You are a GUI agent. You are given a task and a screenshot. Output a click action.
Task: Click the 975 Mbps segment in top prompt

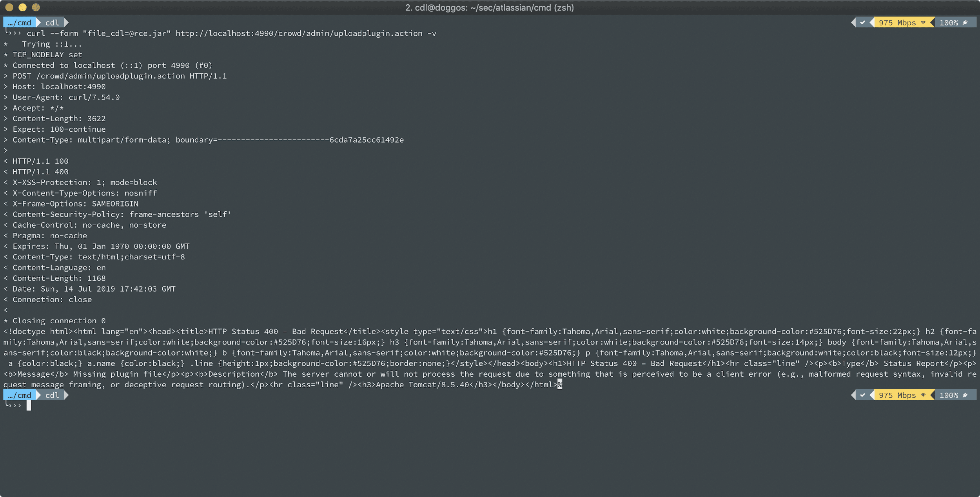click(x=897, y=22)
